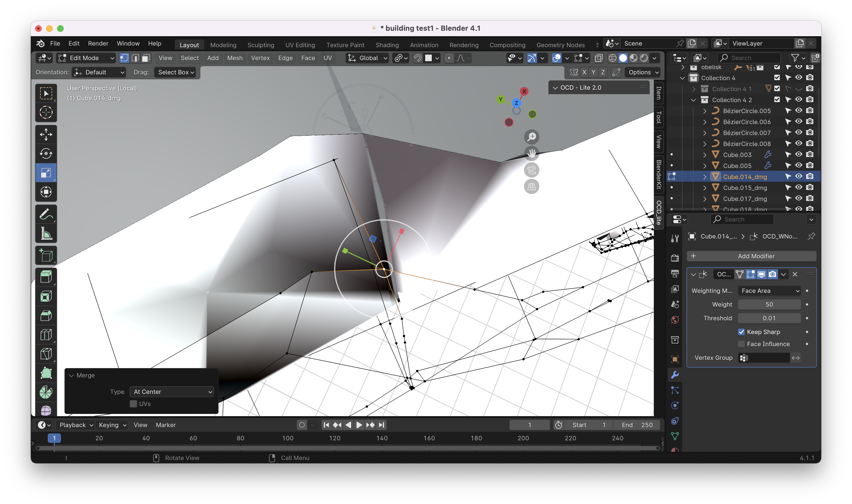This screenshot has width=852, height=504.
Task: Select the Scale tool
Action: [x=46, y=173]
